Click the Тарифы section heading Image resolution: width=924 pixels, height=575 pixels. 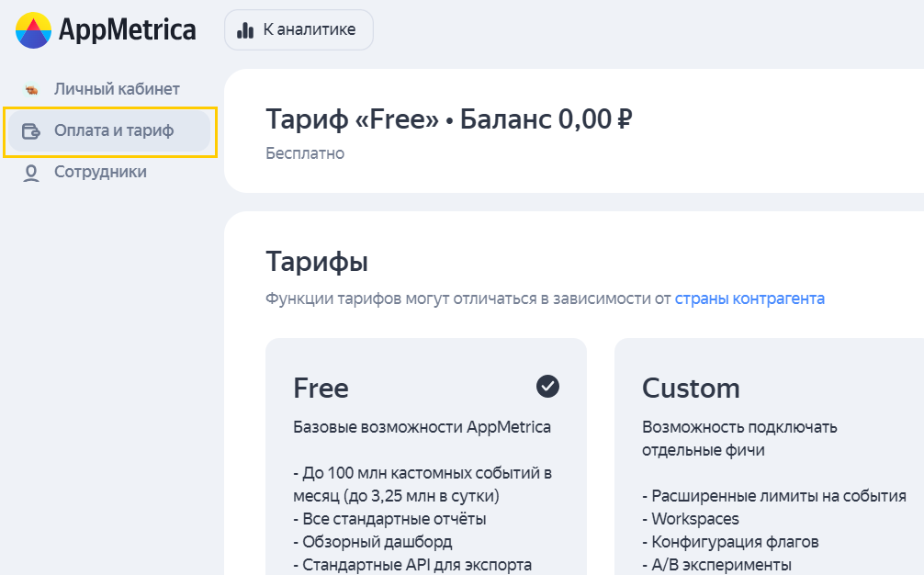(x=317, y=262)
